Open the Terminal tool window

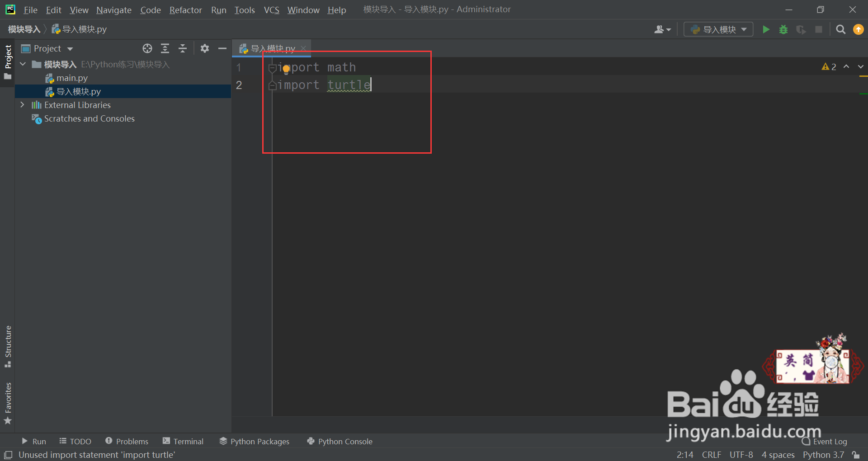tap(183, 442)
